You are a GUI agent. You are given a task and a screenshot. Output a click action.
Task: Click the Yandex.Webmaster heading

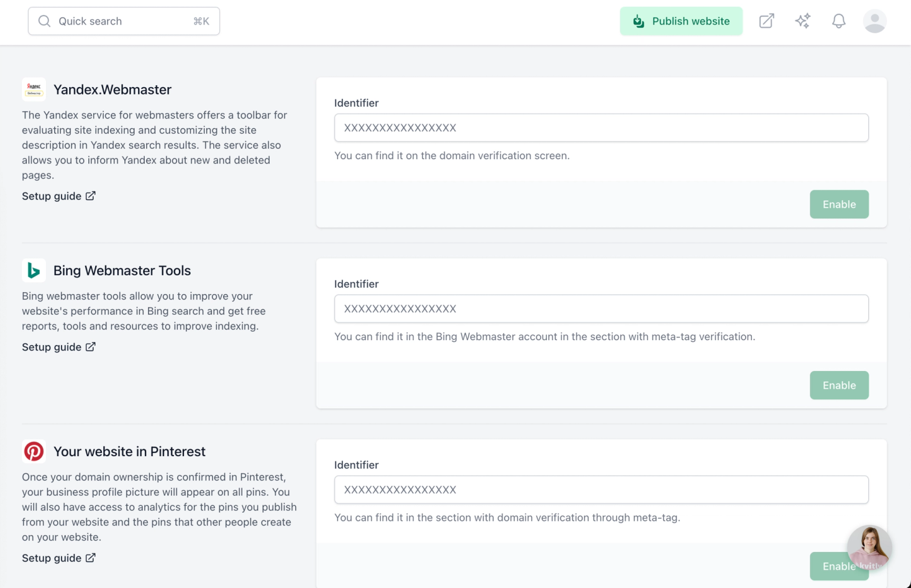[112, 90]
